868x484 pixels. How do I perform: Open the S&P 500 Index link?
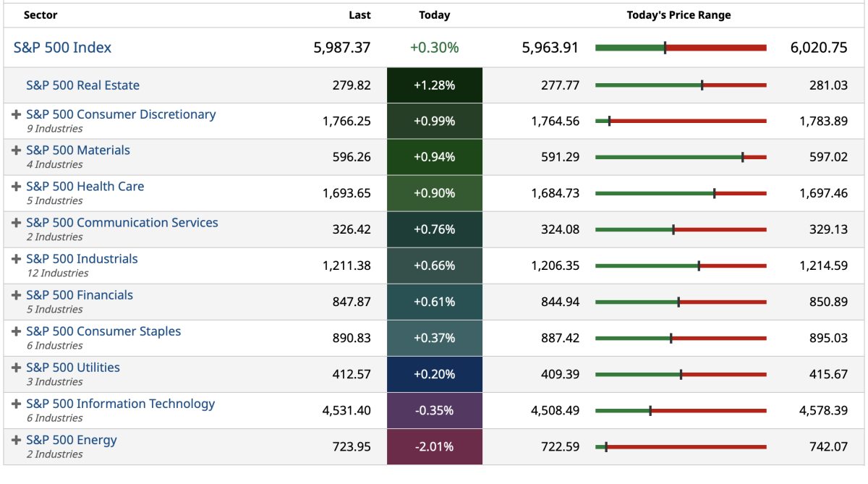pyautogui.click(x=62, y=48)
